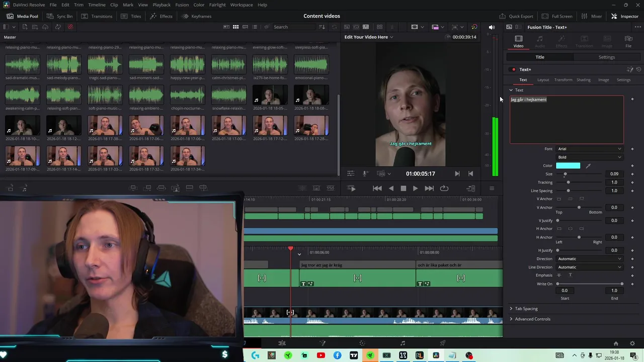Open the Font dropdown showing Arial
This screenshot has height=362, width=644.
(x=589, y=149)
